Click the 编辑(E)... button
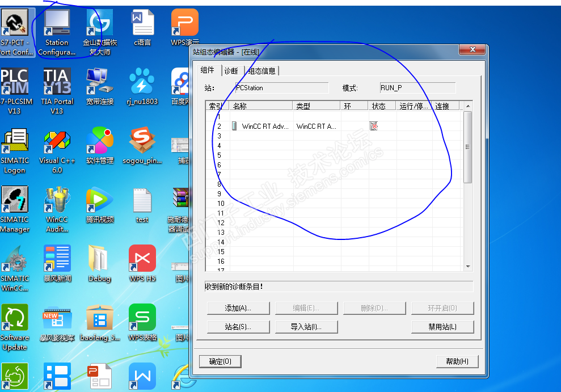The width and height of the screenshot is (561, 392). click(x=306, y=308)
